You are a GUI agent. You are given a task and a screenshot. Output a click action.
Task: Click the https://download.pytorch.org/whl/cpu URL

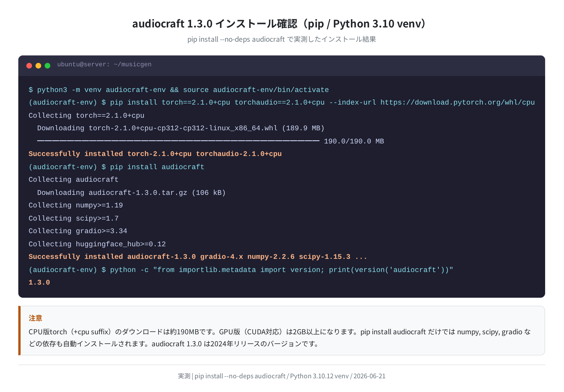[x=458, y=103]
